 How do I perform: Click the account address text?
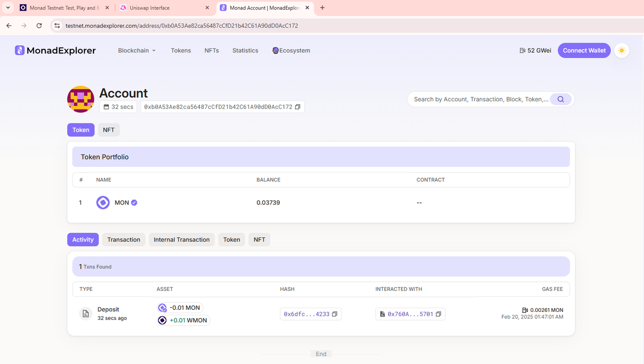[218, 107]
